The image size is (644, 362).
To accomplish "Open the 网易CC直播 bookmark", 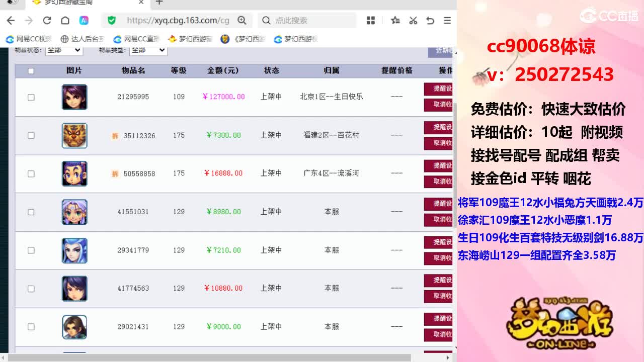I will click(136, 39).
